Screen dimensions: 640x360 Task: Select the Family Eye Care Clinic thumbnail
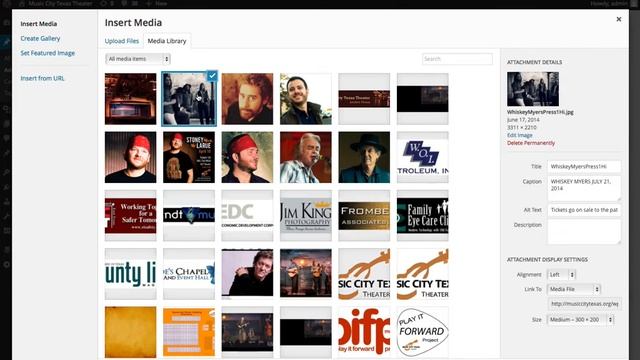point(422,216)
